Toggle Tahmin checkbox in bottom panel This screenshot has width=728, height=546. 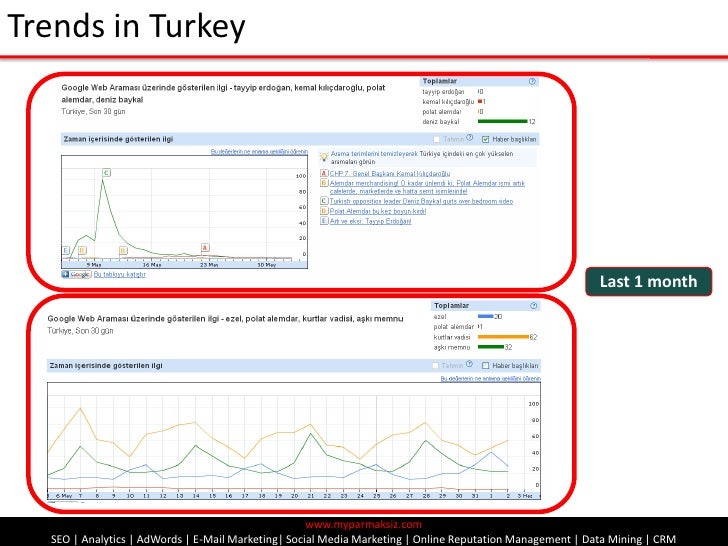point(436,366)
